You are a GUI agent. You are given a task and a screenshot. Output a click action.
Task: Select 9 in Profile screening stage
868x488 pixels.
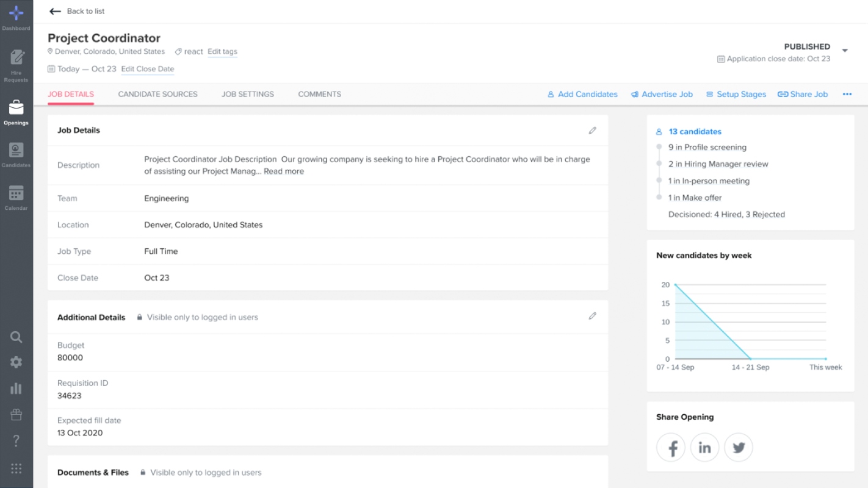click(x=707, y=148)
